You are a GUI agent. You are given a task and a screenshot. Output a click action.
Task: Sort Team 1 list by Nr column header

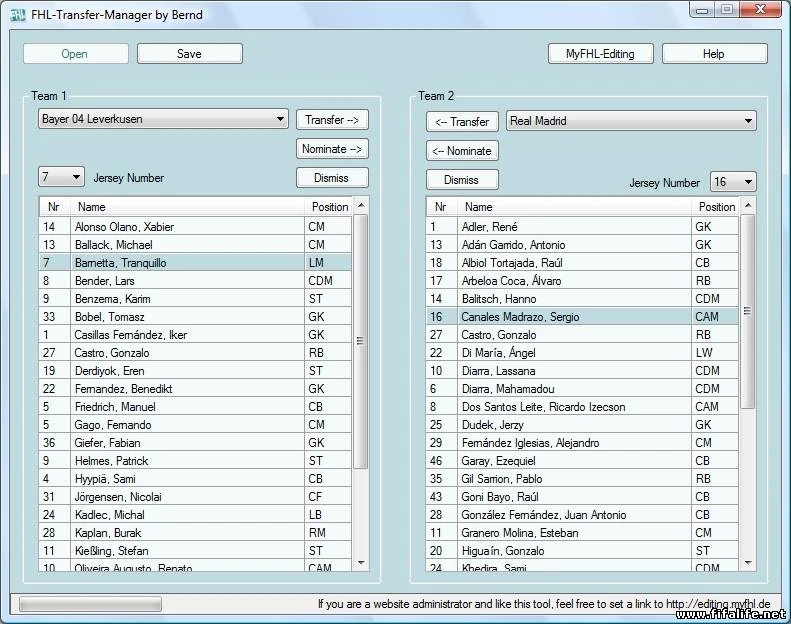pyautogui.click(x=54, y=207)
